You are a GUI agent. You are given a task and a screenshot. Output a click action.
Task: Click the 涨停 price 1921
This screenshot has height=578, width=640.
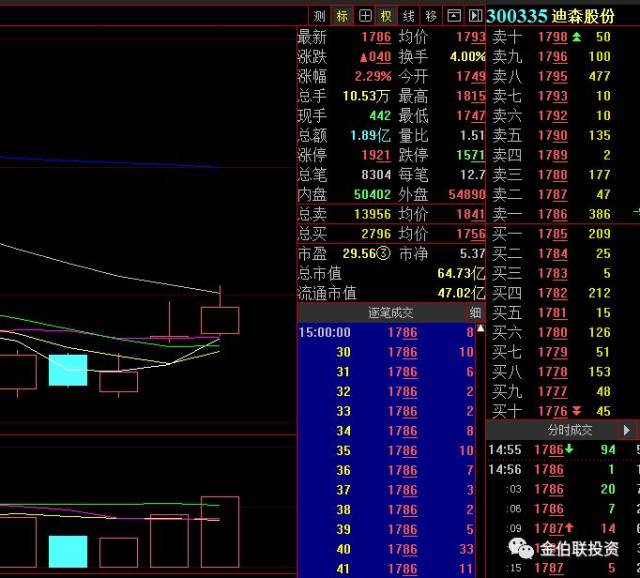[x=376, y=155]
